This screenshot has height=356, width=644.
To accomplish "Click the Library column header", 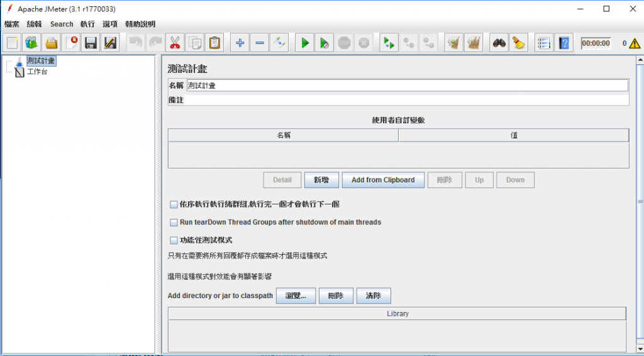I will [x=397, y=314].
